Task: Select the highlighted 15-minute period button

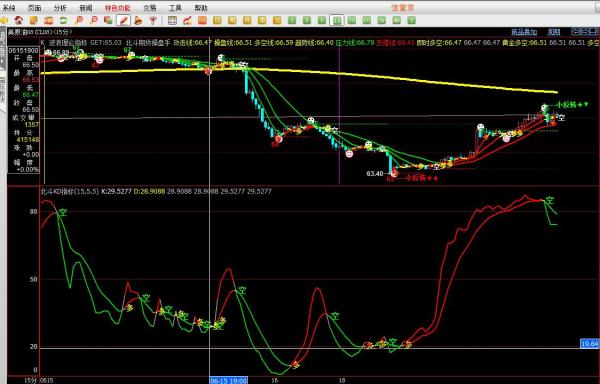Action: pos(337,20)
